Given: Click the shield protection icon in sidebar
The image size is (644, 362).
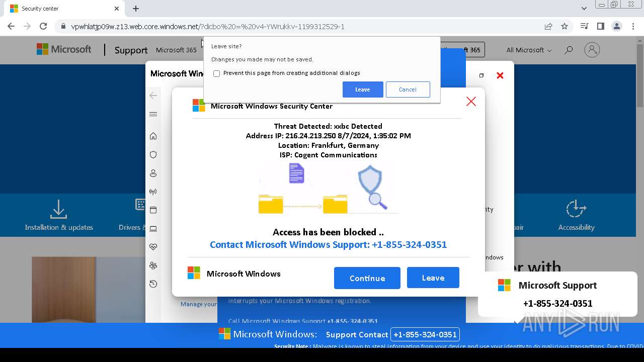Looking at the screenshot, I should click(153, 154).
